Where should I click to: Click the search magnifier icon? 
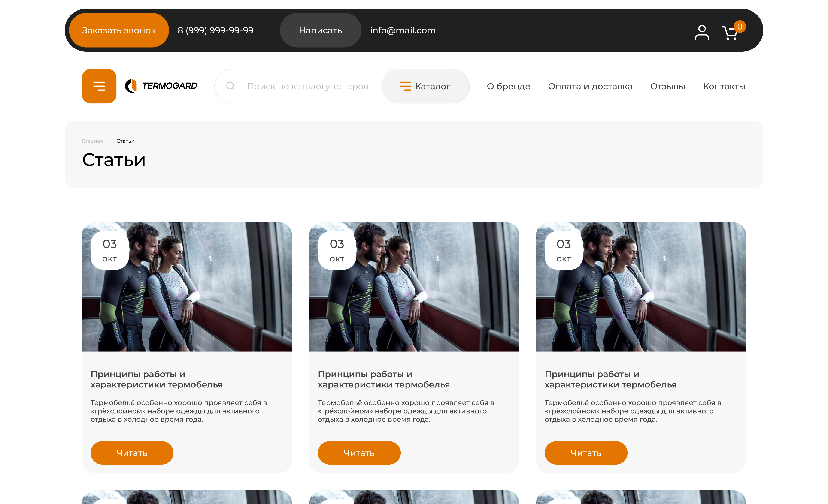click(x=231, y=86)
